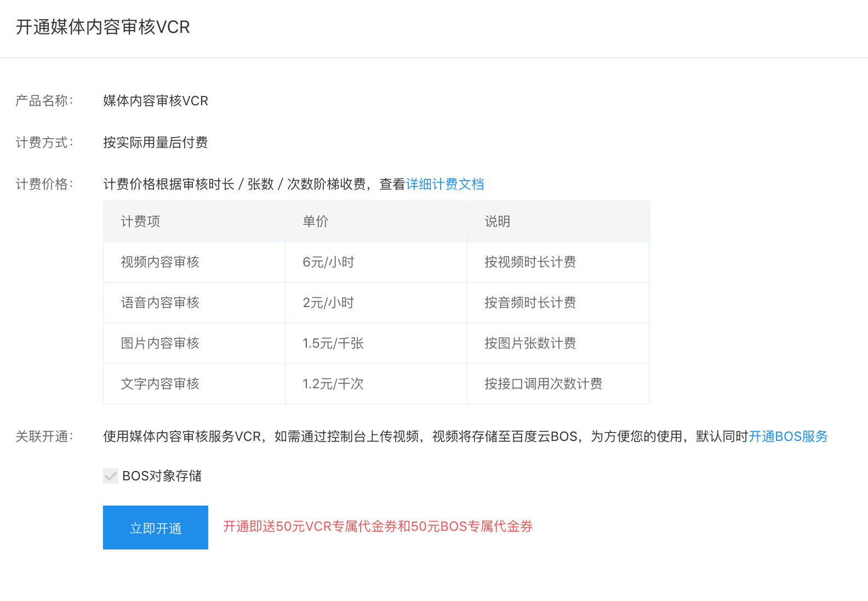Click the 关联开通 field label

(44, 436)
